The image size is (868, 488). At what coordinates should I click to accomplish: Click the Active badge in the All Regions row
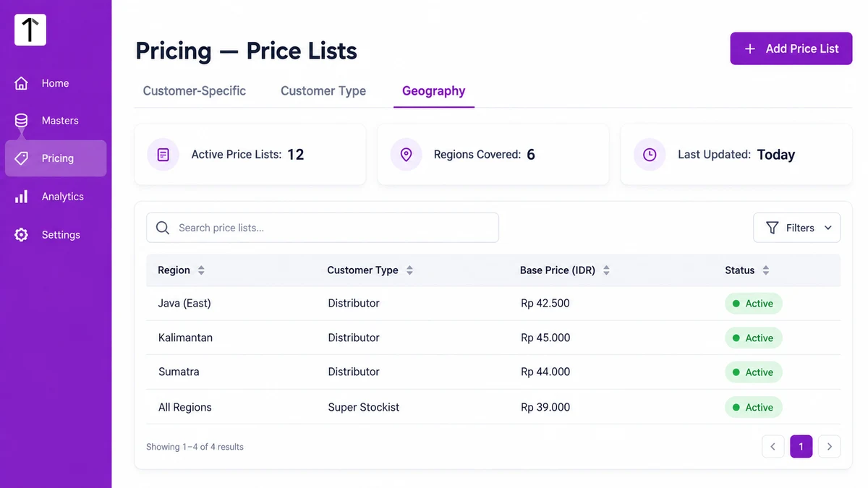coord(754,407)
